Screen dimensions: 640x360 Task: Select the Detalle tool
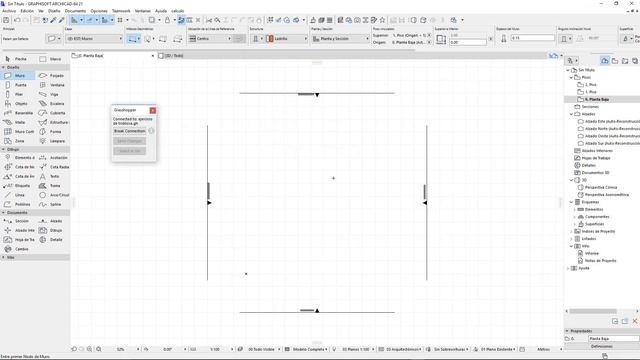click(x=52, y=240)
